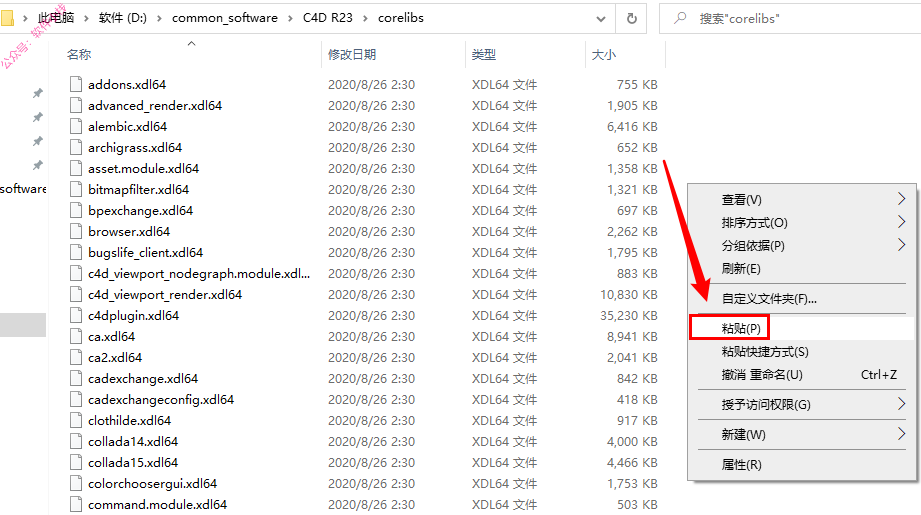Click the ca2.xdl64 file icon
This screenshot has width=921, height=515.
tap(76, 358)
